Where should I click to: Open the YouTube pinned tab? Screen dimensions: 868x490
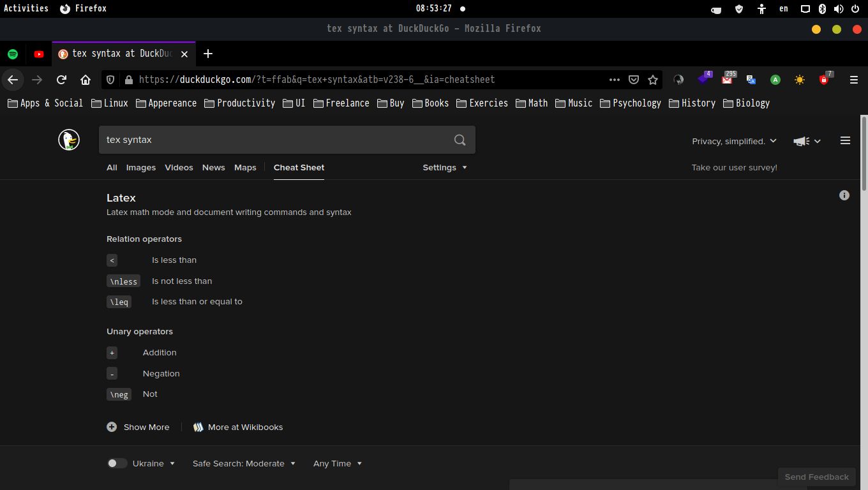pyautogui.click(x=39, y=54)
